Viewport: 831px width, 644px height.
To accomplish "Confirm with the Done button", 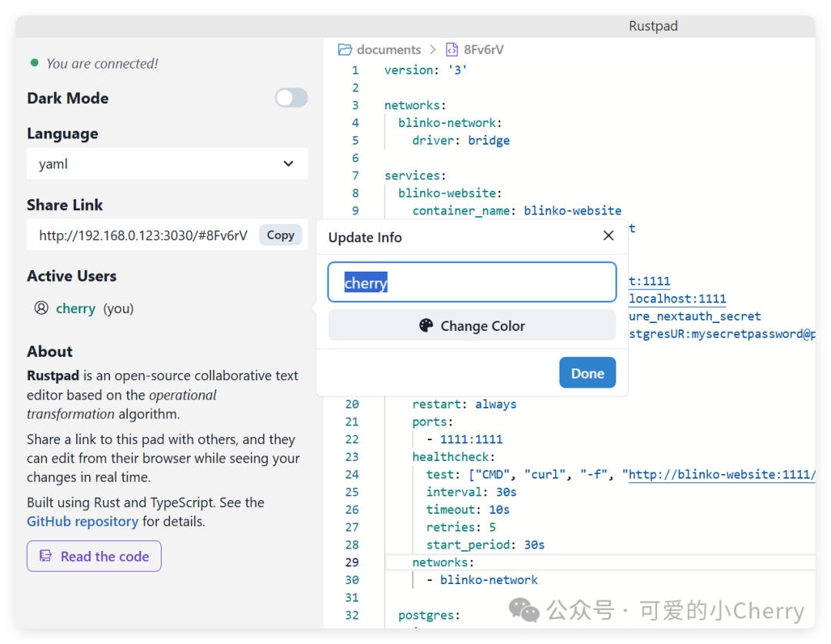I will point(587,373).
